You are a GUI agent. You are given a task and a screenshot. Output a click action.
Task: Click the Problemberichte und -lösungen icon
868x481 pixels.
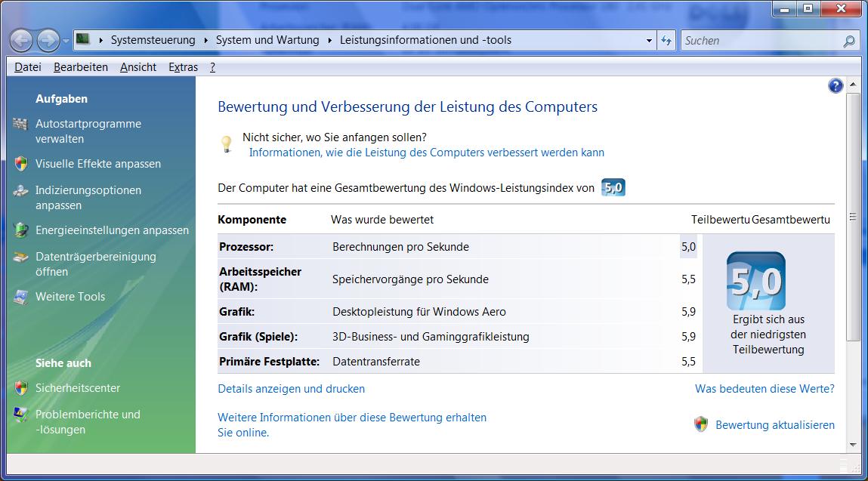[20, 415]
